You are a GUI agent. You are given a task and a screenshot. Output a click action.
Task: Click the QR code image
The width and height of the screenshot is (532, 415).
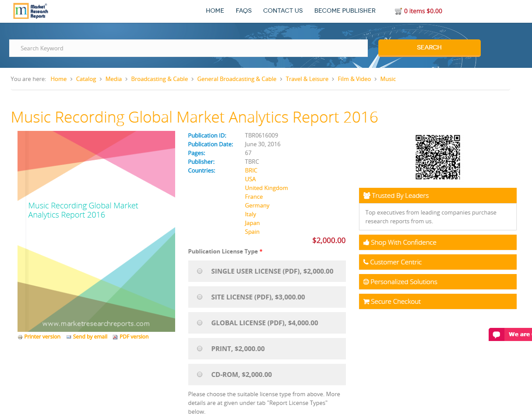point(438,157)
